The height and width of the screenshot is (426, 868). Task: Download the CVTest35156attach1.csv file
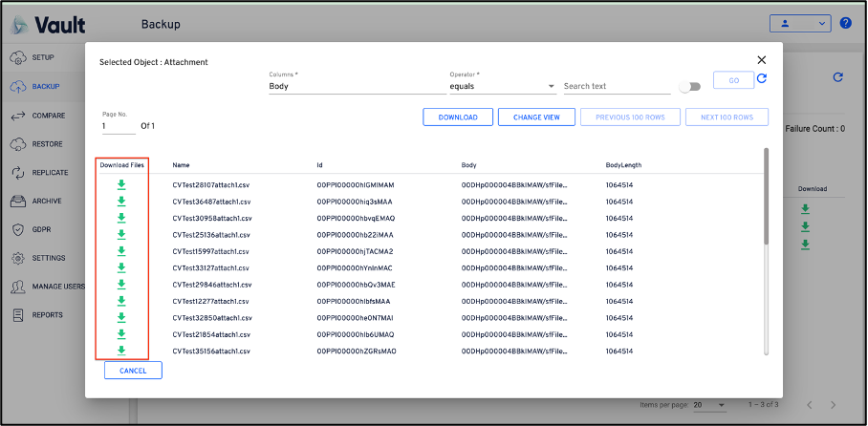tap(121, 351)
